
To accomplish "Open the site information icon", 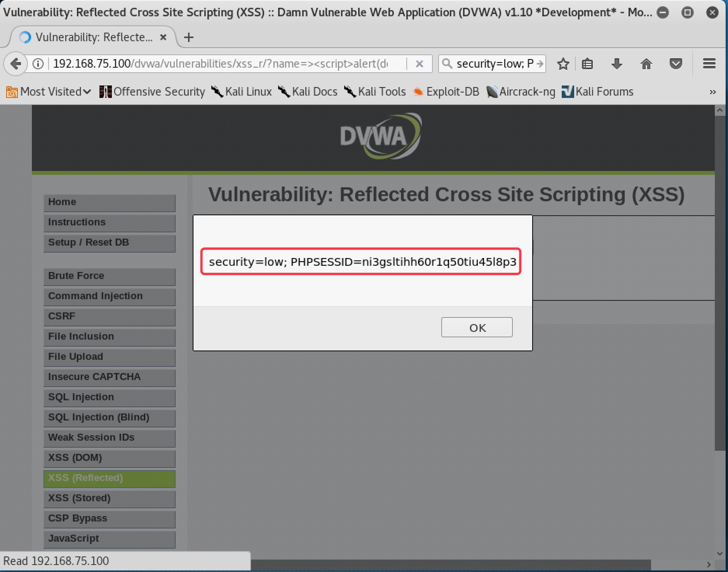I will coord(38,63).
